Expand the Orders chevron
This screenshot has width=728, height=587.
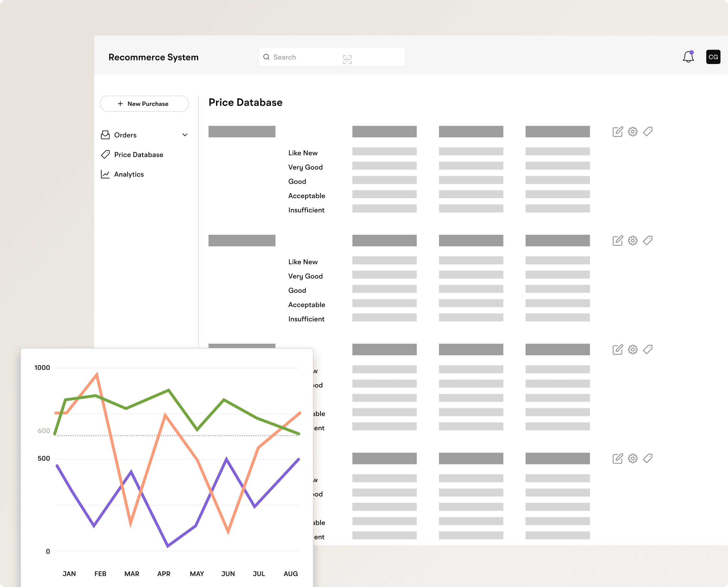(x=185, y=135)
